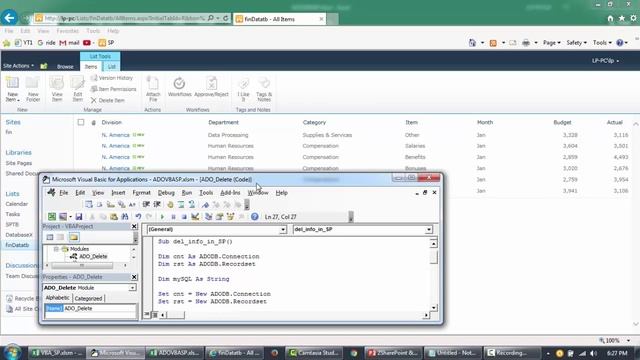
Task: Open the DatabaseX list link
Action: point(19,235)
